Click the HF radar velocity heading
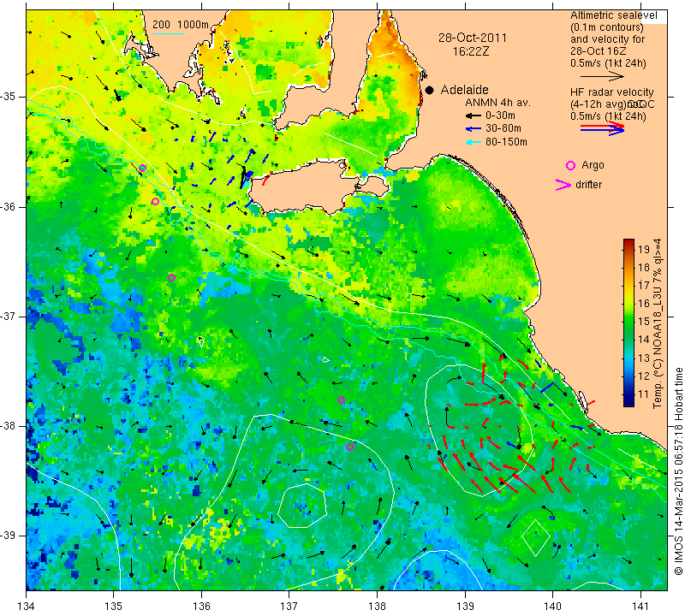Image resolution: width=685 pixels, height=616 pixels. [611, 92]
